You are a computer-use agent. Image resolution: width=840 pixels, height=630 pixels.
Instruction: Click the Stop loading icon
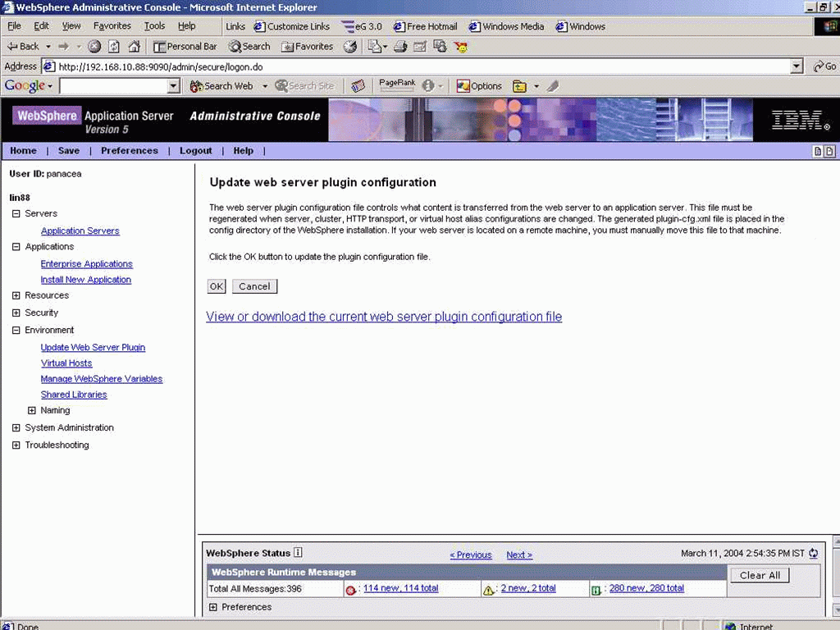94,47
